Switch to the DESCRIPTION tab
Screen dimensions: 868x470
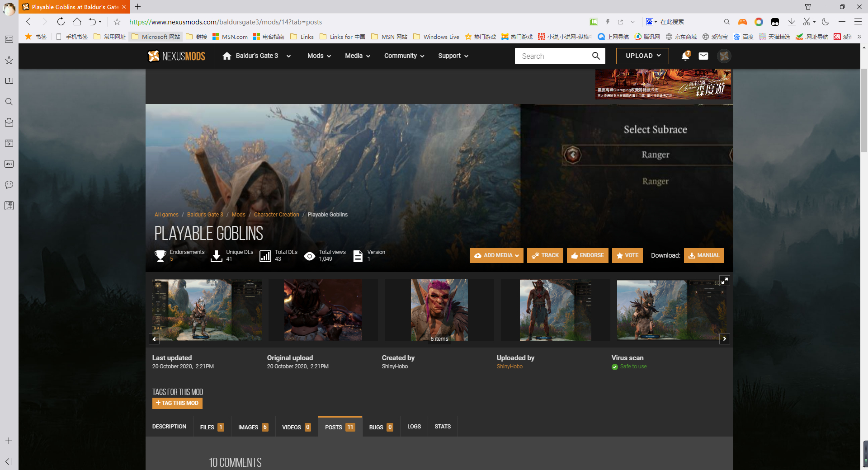pyautogui.click(x=169, y=427)
